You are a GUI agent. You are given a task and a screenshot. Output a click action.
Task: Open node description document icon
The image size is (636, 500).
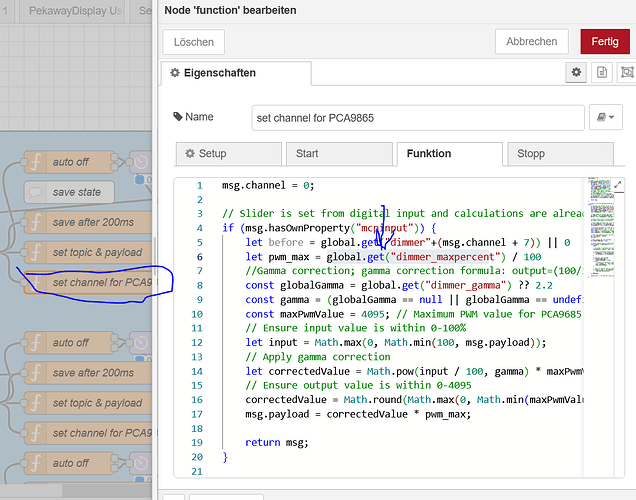(x=602, y=72)
